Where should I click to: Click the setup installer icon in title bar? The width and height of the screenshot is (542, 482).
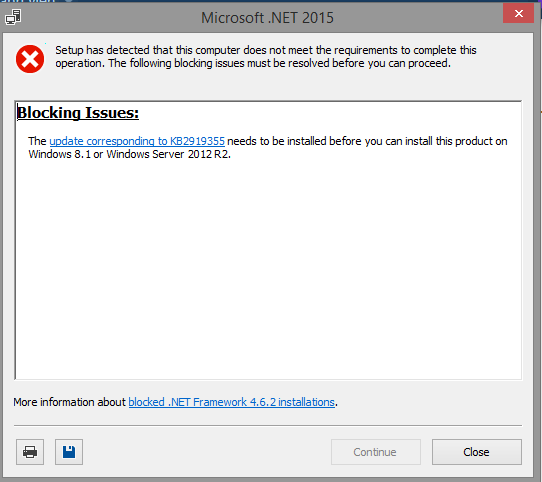point(13,17)
